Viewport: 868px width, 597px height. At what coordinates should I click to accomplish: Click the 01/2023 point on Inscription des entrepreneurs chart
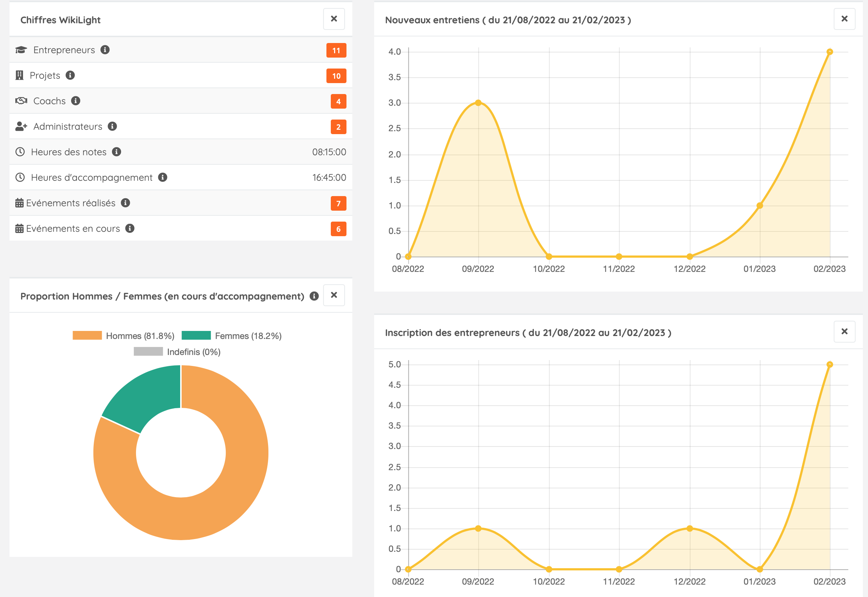click(759, 569)
